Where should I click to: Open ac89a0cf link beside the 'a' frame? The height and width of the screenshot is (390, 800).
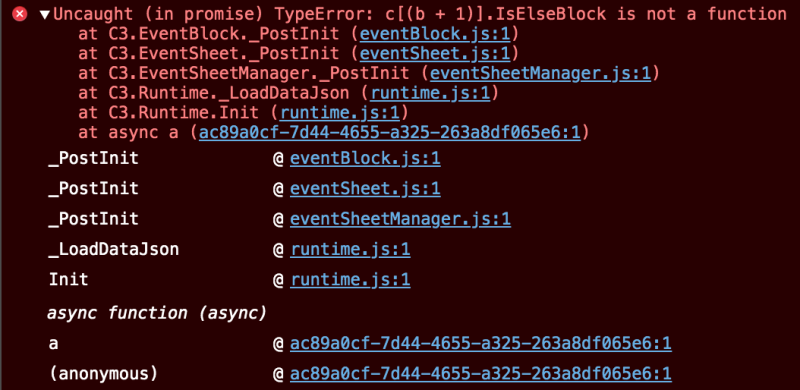click(x=481, y=344)
